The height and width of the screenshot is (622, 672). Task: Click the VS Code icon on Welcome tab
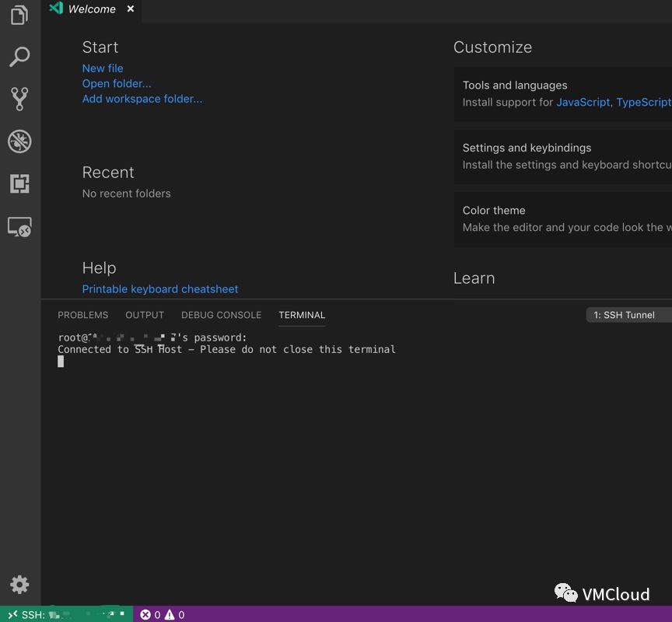point(56,8)
